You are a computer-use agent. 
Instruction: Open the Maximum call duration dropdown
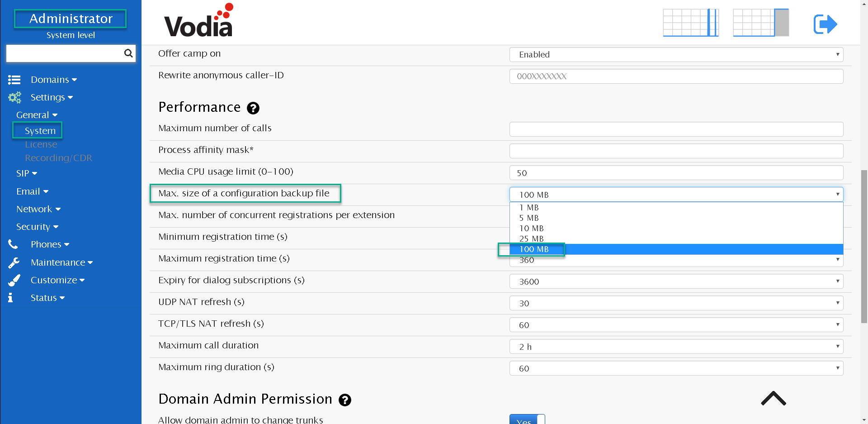point(676,347)
